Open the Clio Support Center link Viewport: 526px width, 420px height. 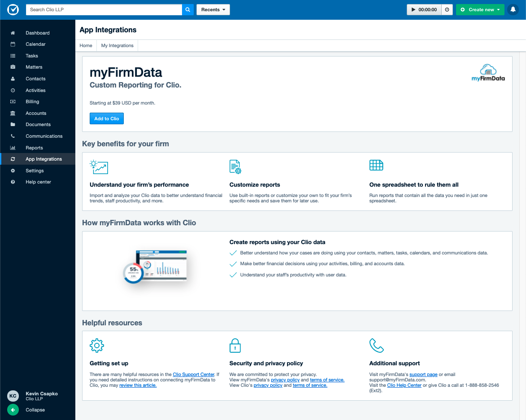coord(194,374)
